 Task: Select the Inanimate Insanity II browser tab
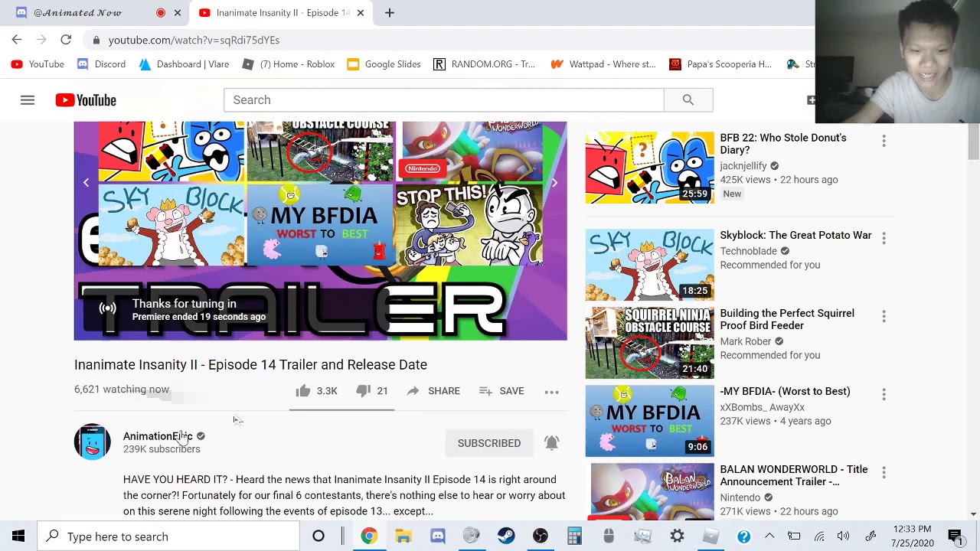pos(281,13)
